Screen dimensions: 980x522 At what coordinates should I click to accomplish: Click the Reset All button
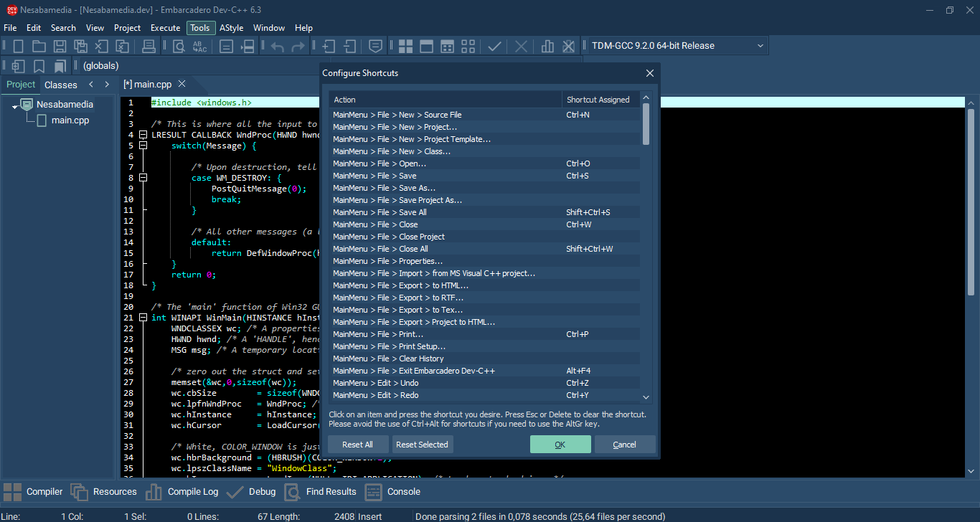[x=357, y=445]
